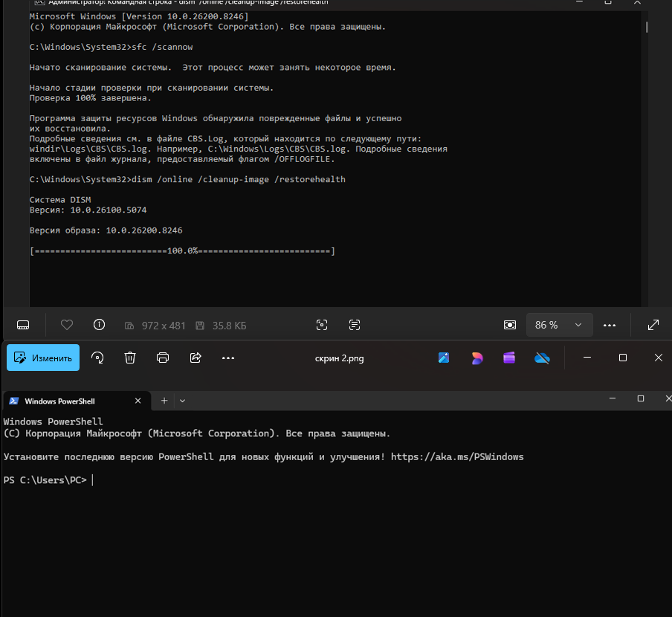
Task: Close the Windows PowerShell tab
Action: point(138,401)
